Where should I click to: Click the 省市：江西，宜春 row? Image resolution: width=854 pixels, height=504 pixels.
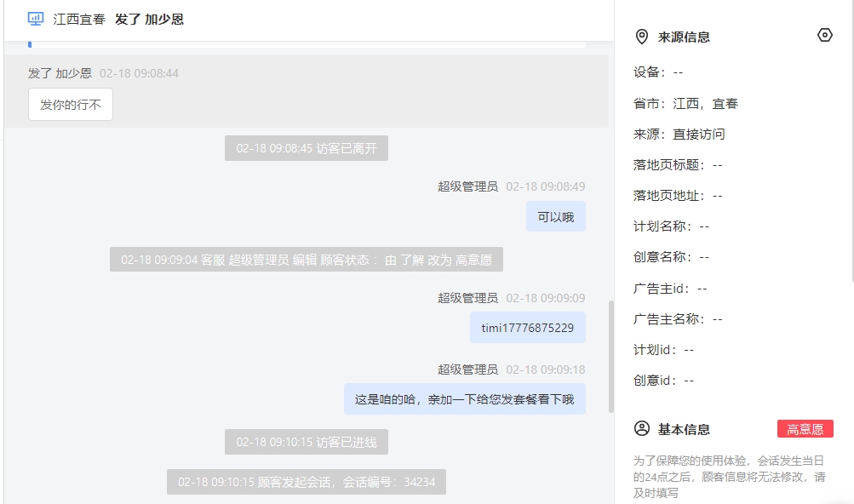(x=685, y=104)
